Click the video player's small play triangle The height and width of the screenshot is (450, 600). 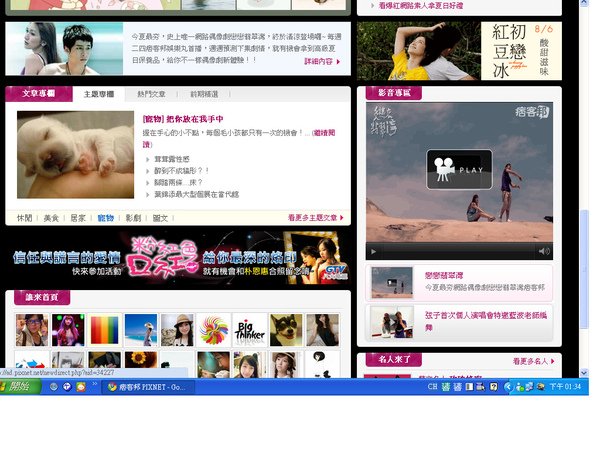(373, 251)
